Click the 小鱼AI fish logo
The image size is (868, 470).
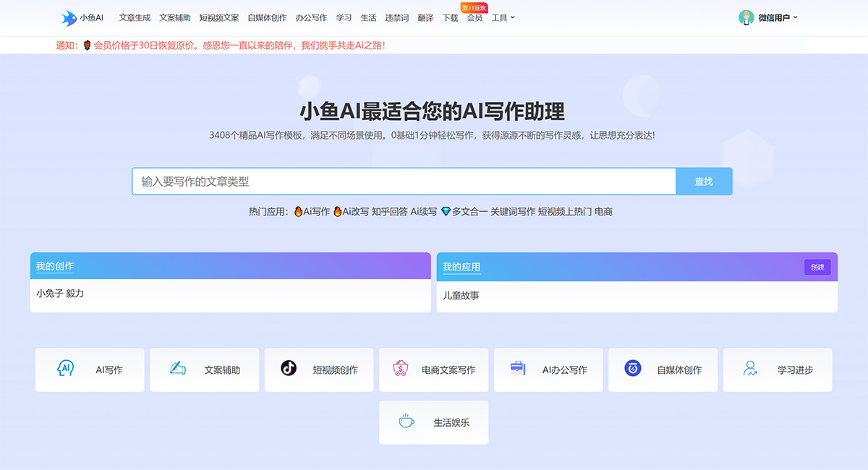[x=70, y=17]
